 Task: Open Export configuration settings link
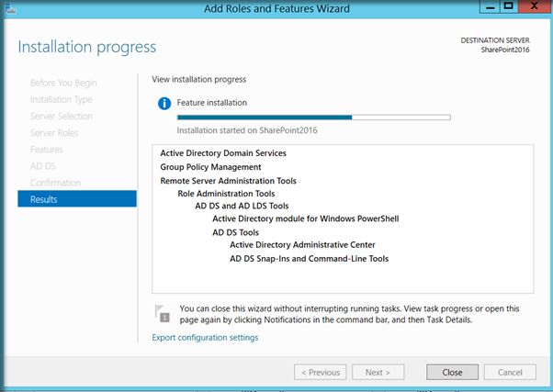pyautogui.click(x=205, y=337)
